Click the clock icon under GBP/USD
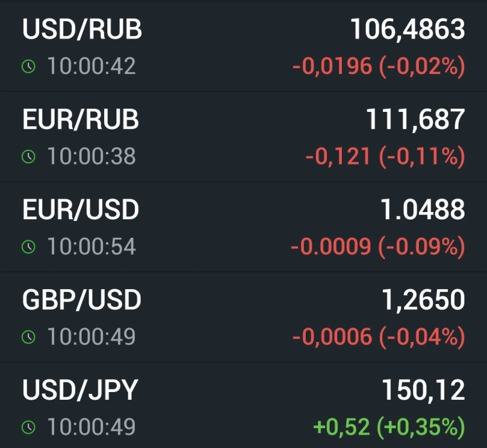 pos(28,336)
